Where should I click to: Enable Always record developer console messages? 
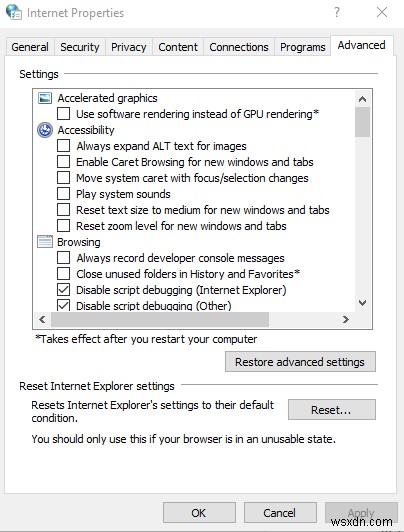(x=63, y=258)
